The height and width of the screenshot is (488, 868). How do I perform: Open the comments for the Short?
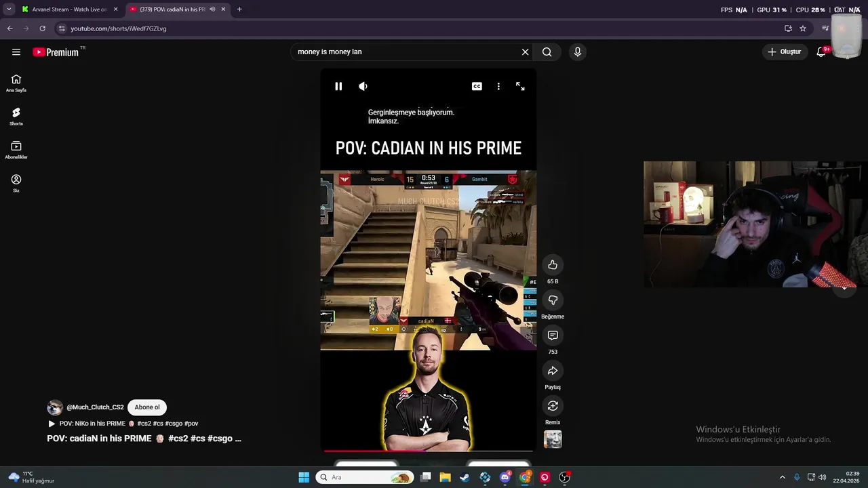click(553, 335)
